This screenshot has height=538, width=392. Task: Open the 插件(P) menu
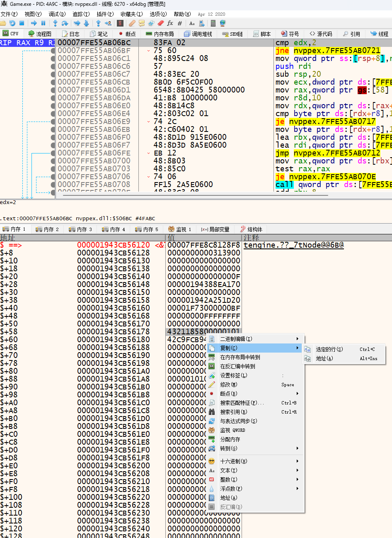click(105, 14)
